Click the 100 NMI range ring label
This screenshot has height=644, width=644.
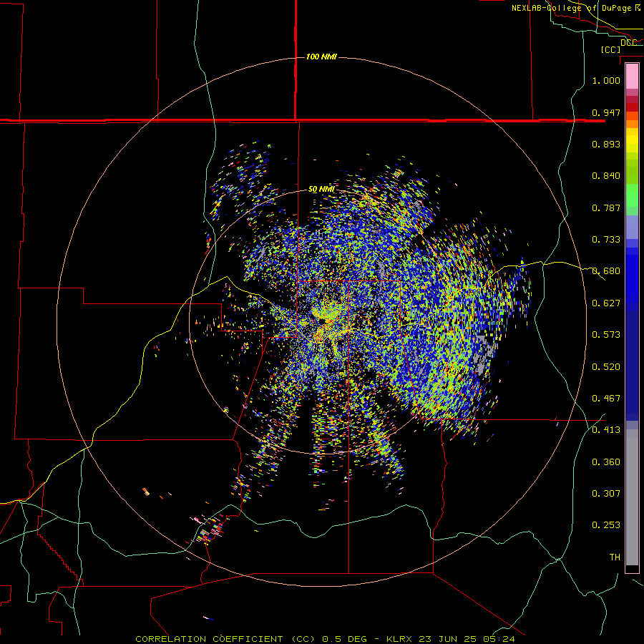(321, 57)
